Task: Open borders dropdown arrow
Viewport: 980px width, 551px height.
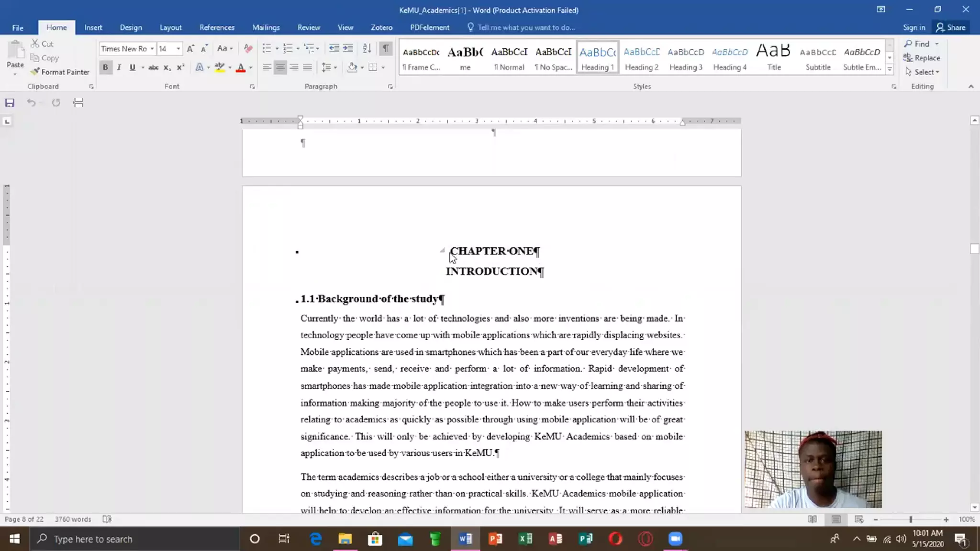Action: coord(383,67)
